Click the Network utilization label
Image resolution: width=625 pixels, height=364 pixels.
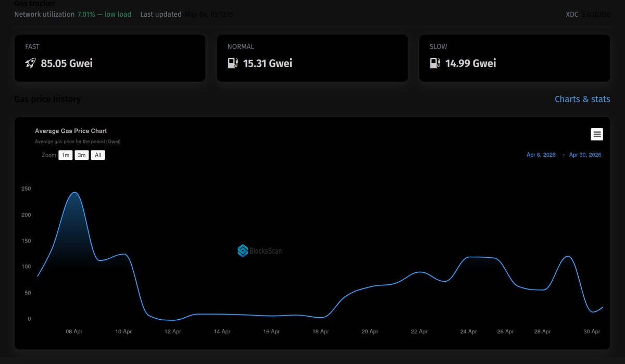point(44,14)
